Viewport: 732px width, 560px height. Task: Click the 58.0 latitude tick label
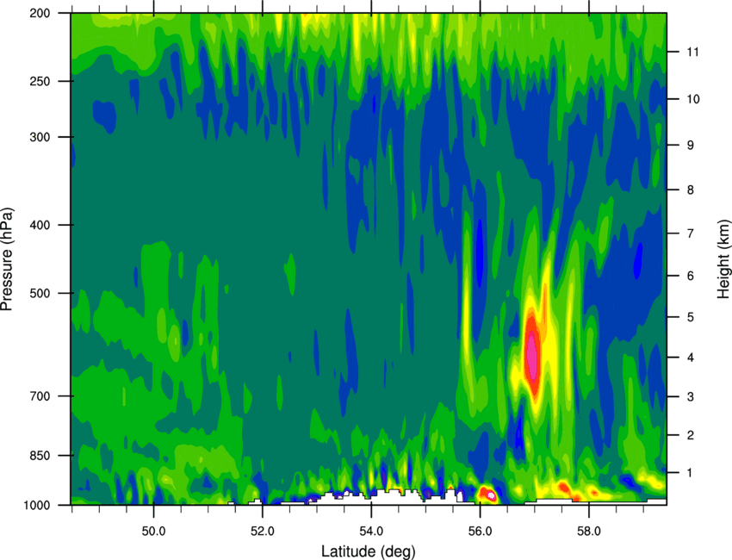pyautogui.click(x=589, y=532)
